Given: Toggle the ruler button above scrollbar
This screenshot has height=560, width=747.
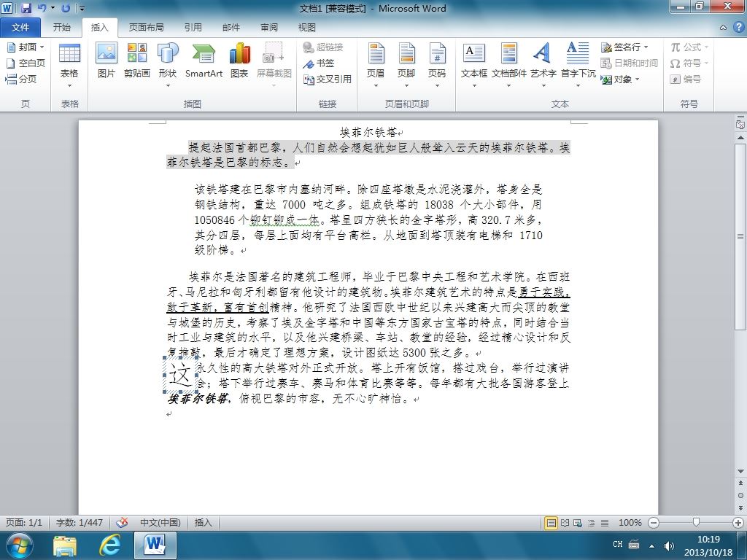Looking at the screenshot, I should point(740,124).
